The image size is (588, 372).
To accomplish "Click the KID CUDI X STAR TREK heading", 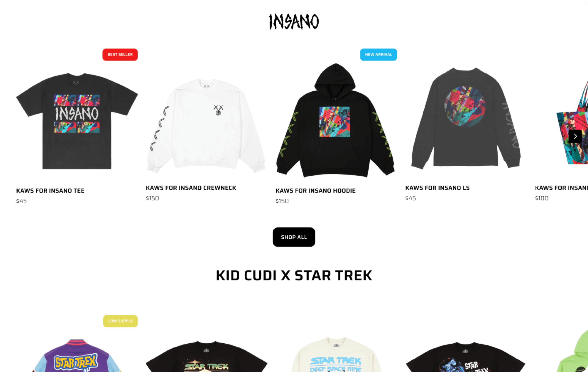I will (x=294, y=276).
